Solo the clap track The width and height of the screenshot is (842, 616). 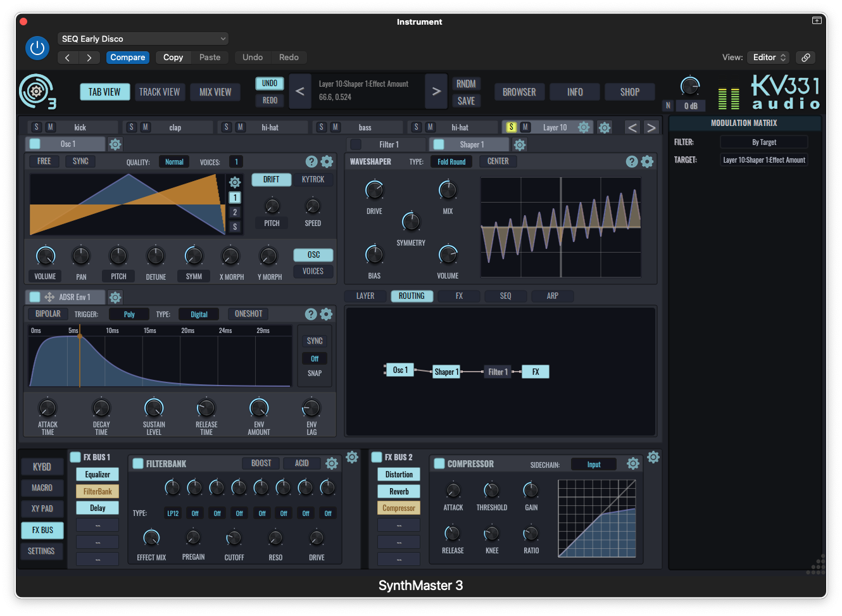(131, 127)
